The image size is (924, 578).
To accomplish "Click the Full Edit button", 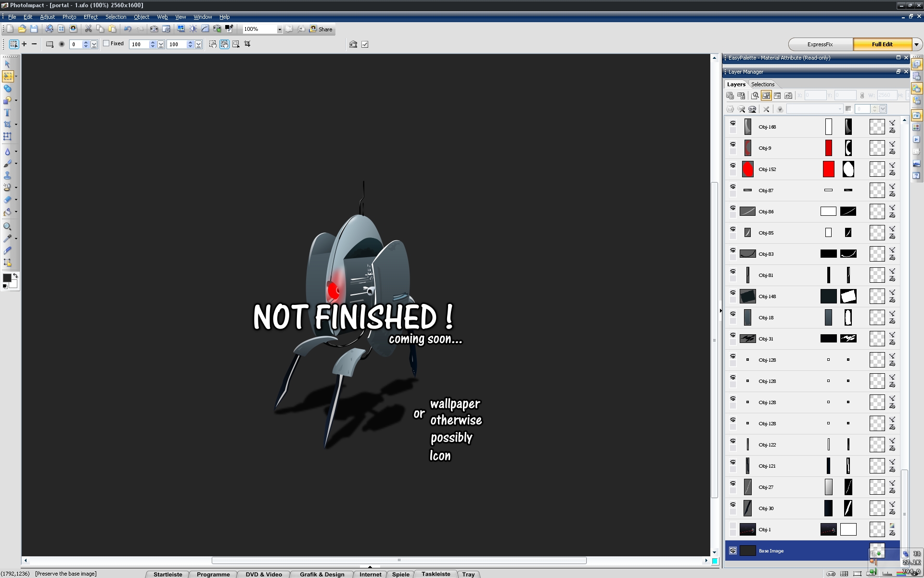I will point(882,44).
